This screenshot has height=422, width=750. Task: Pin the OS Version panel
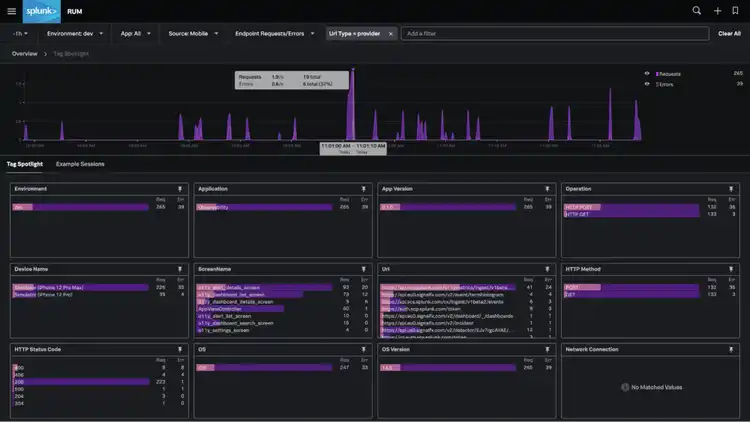tap(548, 349)
